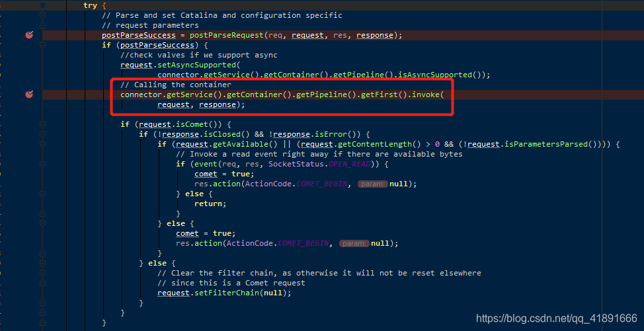Viewport: 644px width, 331px height.
Task: Click the '// Calling the container' comment
Action: (176, 85)
